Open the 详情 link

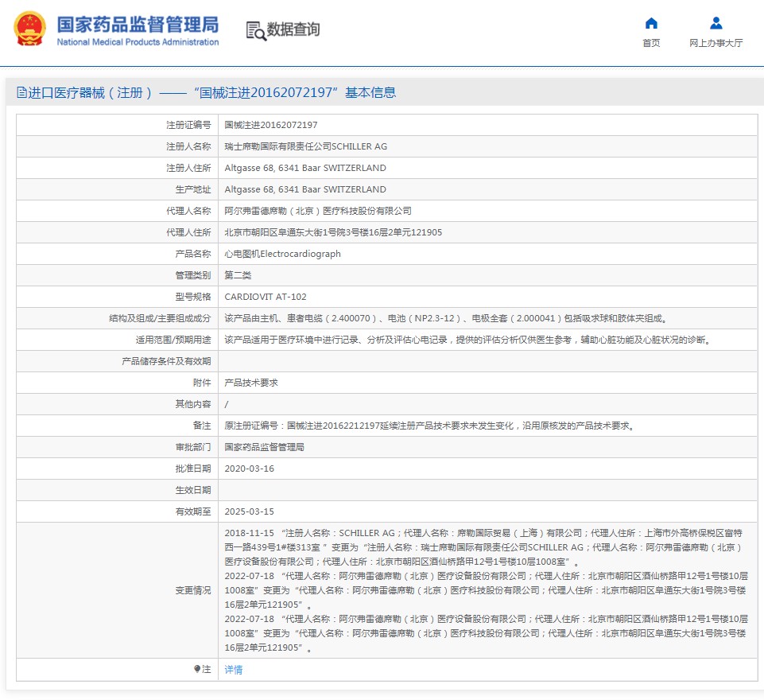click(x=234, y=669)
